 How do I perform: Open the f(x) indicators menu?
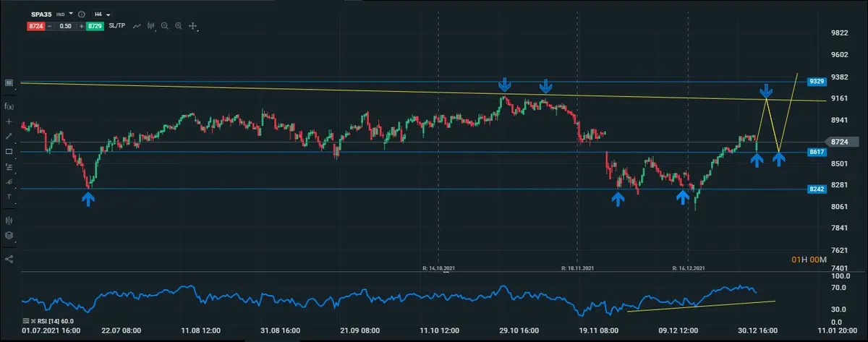[9, 106]
